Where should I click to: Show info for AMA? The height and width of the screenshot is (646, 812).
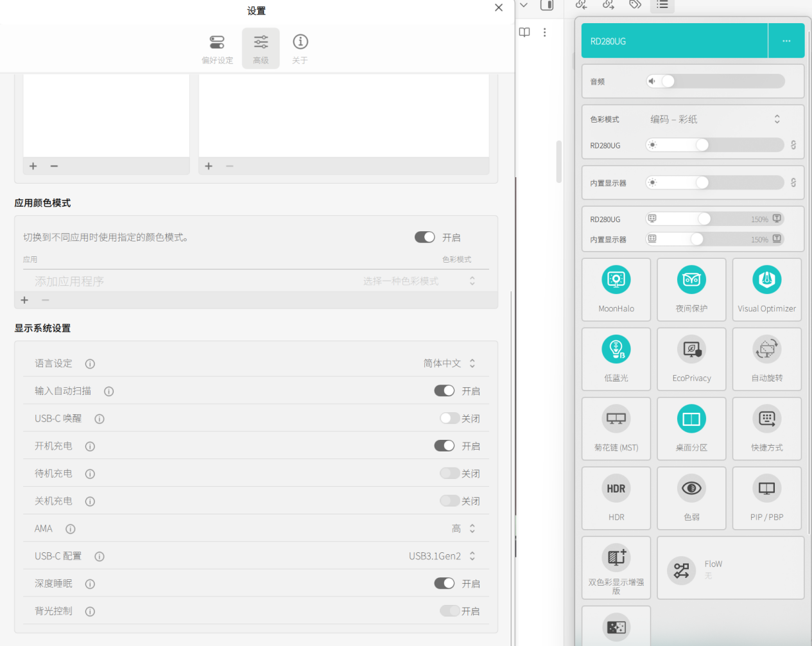click(71, 529)
